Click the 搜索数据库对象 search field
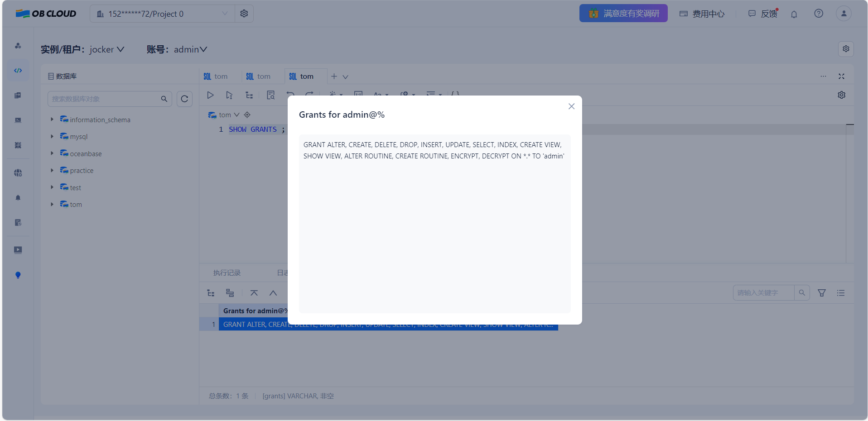 (x=104, y=99)
